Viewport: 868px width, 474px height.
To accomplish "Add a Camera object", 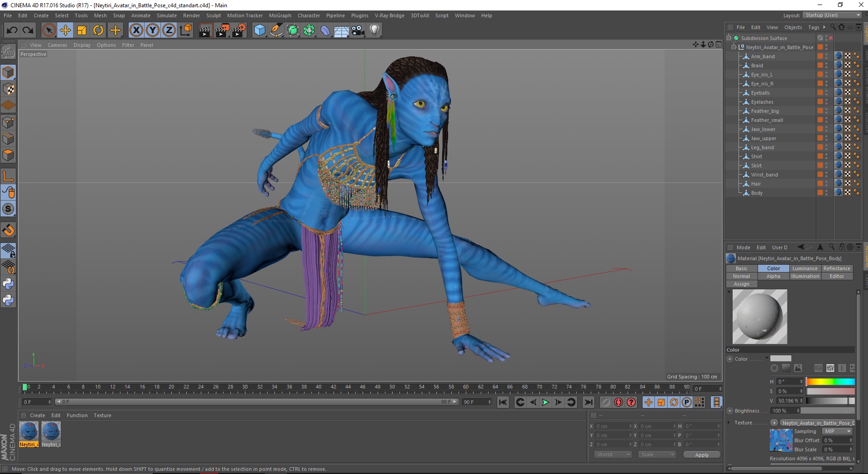I will tap(358, 30).
